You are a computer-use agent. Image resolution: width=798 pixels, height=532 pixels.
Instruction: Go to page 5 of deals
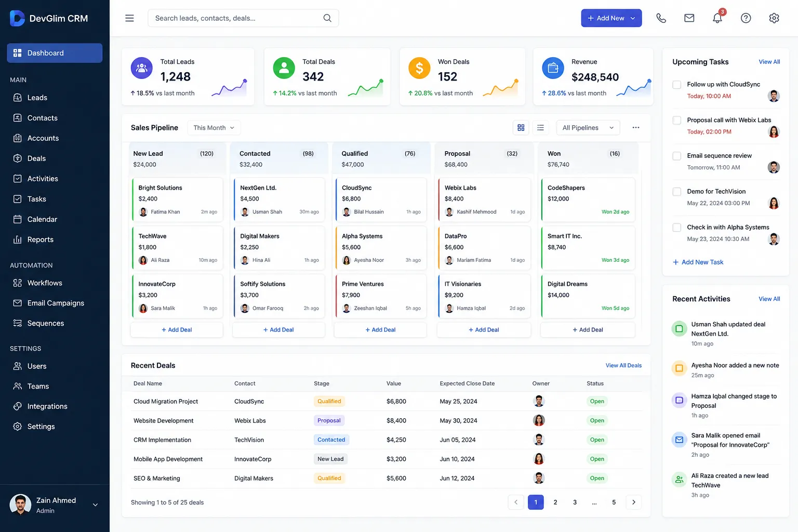click(x=614, y=502)
